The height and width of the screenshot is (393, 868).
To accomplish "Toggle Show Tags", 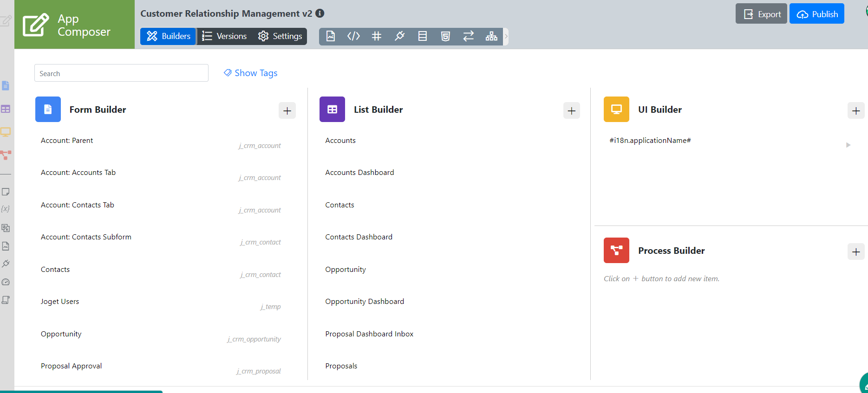I will coord(251,73).
